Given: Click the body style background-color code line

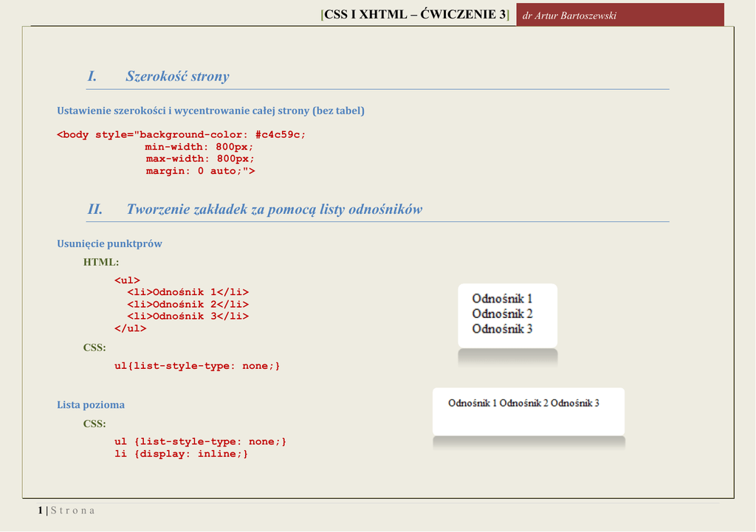Looking at the screenshot, I should coord(181,134).
